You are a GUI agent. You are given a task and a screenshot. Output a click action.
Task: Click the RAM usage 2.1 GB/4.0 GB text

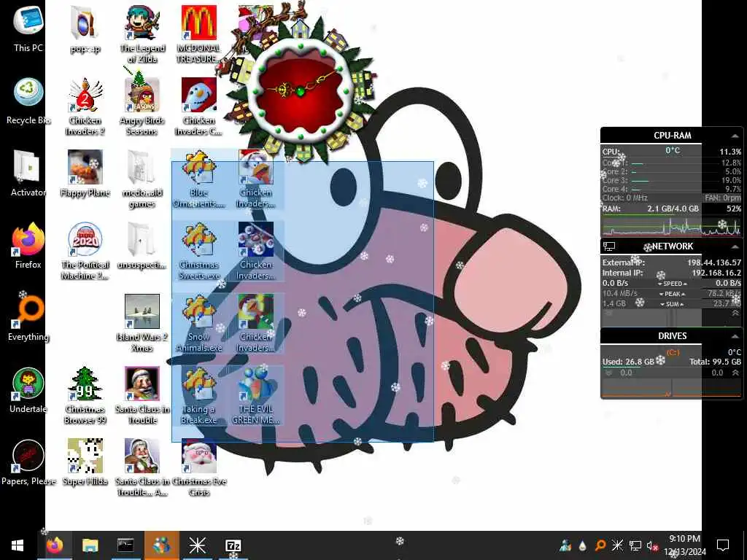pyautogui.click(x=673, y=209)
